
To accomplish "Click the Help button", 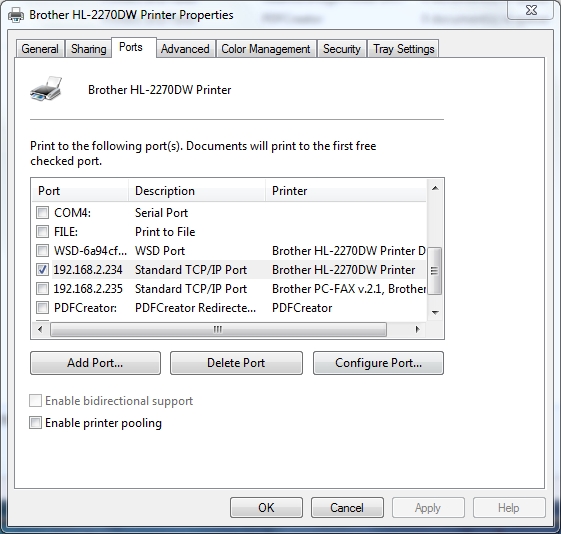I will point(509,507).
